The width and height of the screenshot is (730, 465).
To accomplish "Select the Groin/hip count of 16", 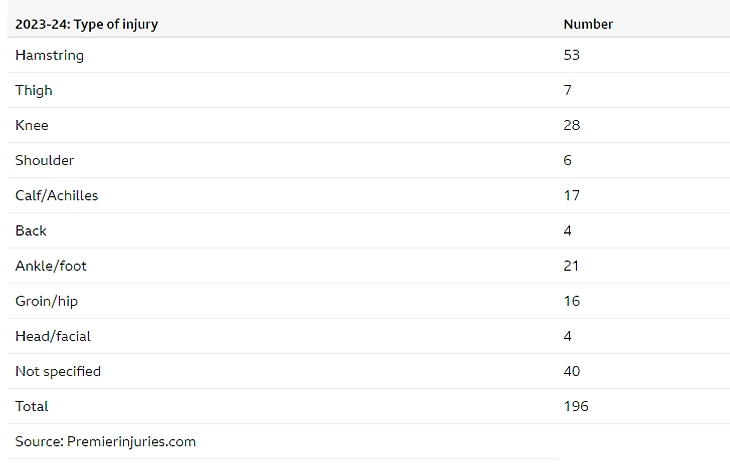I will pyautogui.click(x=571, y=301).
